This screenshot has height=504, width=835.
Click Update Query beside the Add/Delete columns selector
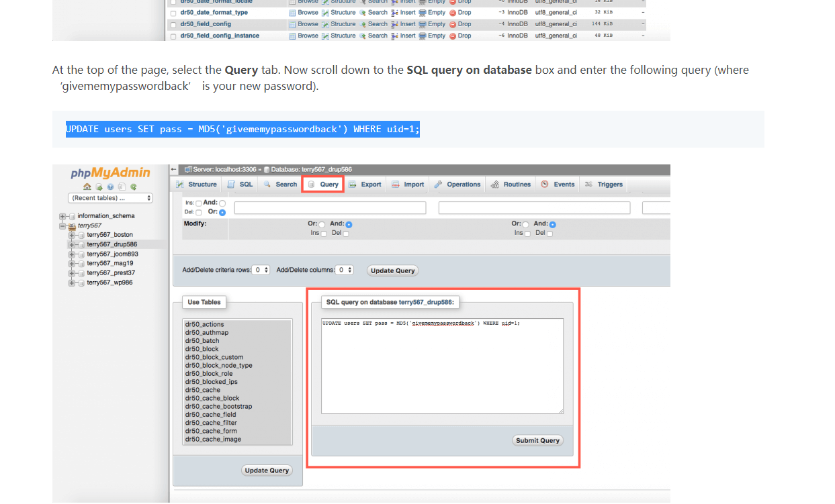[393, 270]
